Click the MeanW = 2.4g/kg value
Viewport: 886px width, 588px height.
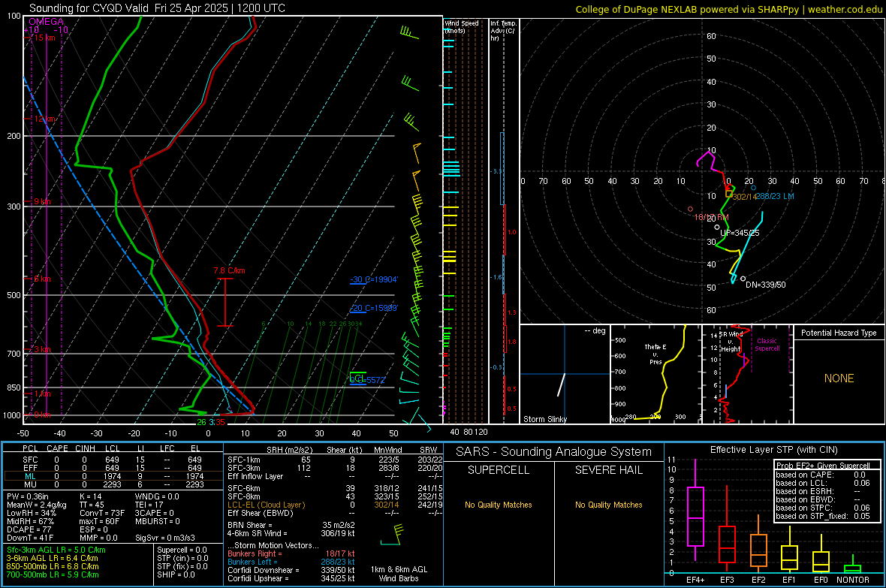pyautogui.click(x=37, y=505)
